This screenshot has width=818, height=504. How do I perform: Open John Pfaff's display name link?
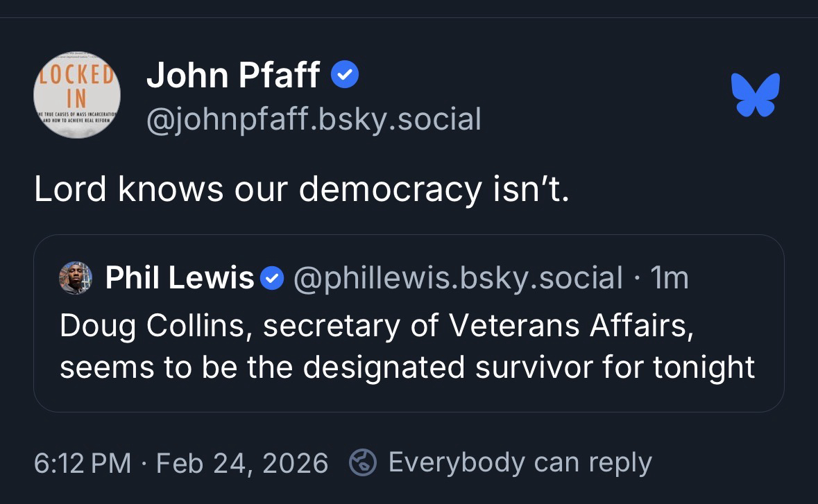click(x=233, y=75)
